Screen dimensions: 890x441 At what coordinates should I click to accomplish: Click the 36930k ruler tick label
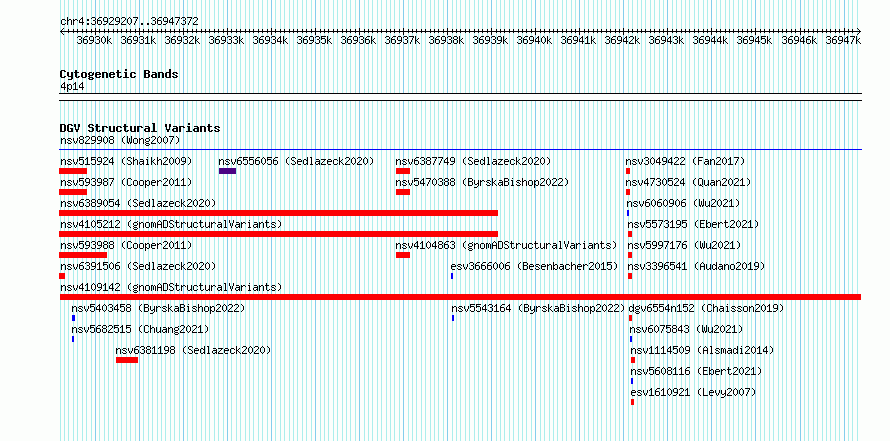coord(94,40)
